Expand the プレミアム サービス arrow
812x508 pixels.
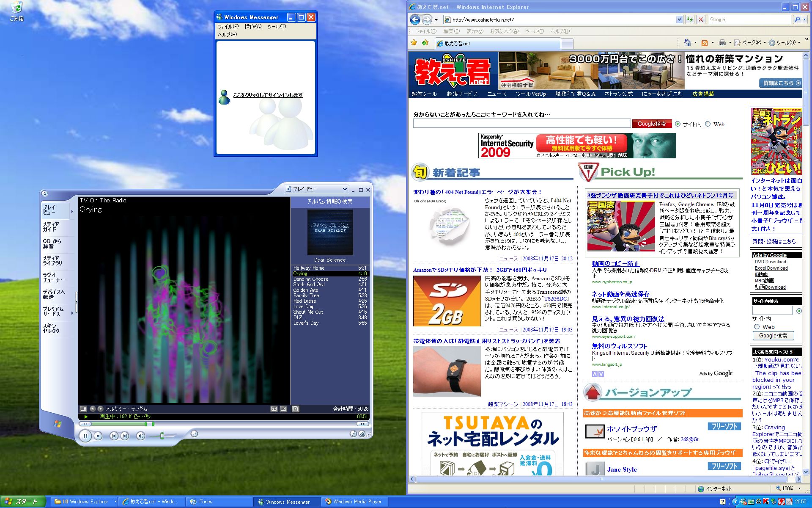click(72, 313)
